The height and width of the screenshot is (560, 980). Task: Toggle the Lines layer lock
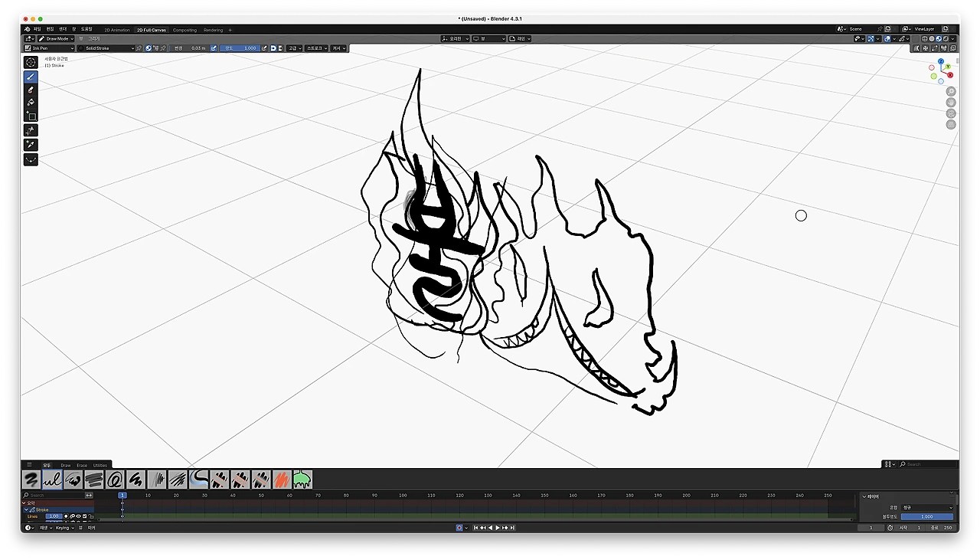90,516
